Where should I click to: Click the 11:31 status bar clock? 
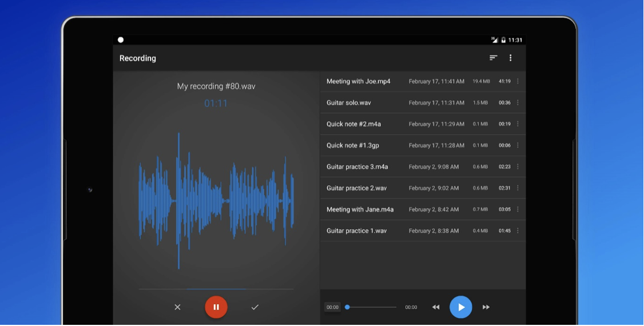(x=515, y=40)
